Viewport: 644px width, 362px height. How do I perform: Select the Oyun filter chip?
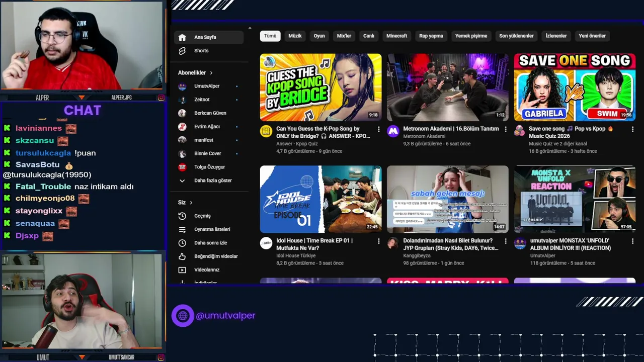point(319,36)
